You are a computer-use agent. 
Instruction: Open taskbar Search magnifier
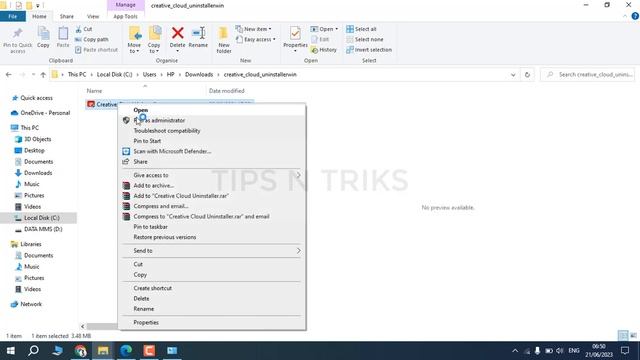[x=33, y=351]
